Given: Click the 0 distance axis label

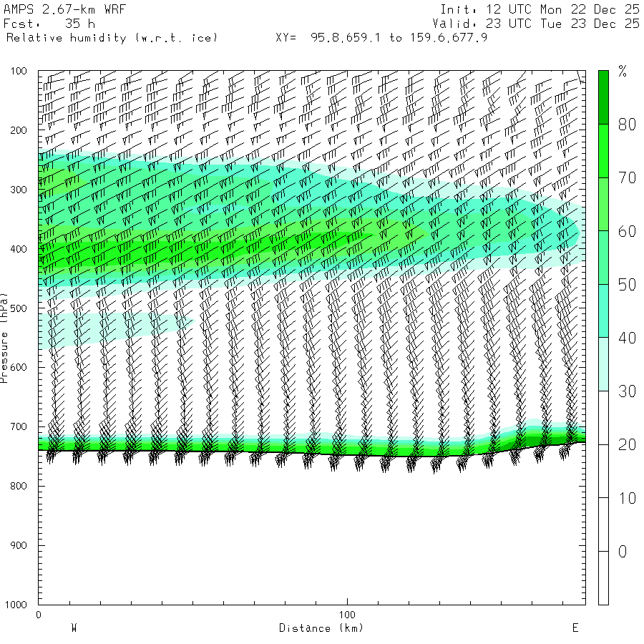Looking at the screenshot, I should tap(39, 615).
